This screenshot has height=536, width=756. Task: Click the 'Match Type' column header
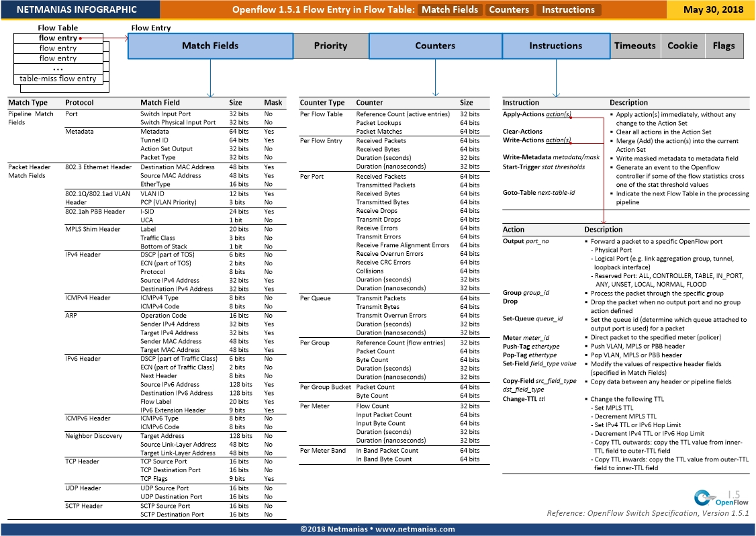(28, 102)
